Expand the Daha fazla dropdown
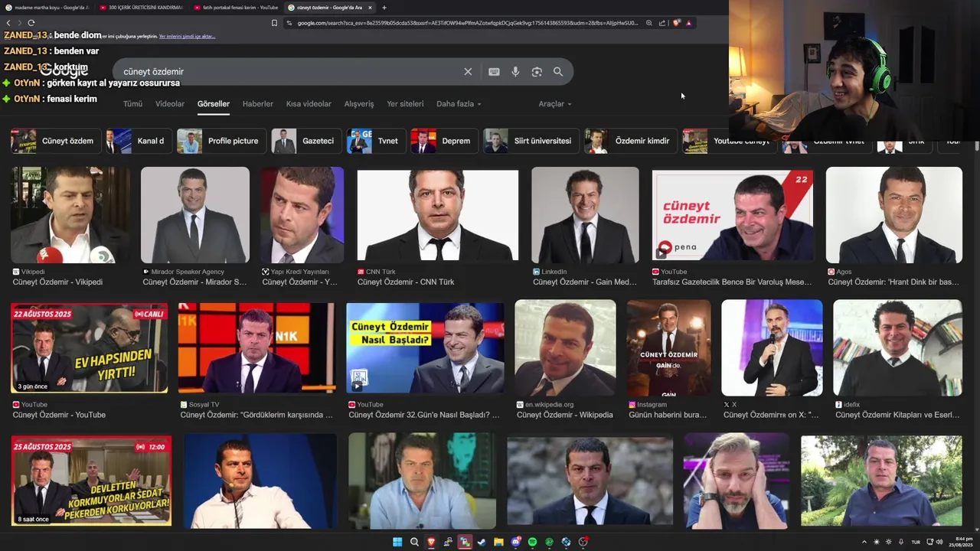Viewport: 980px width, 551px height. (459, 104)
